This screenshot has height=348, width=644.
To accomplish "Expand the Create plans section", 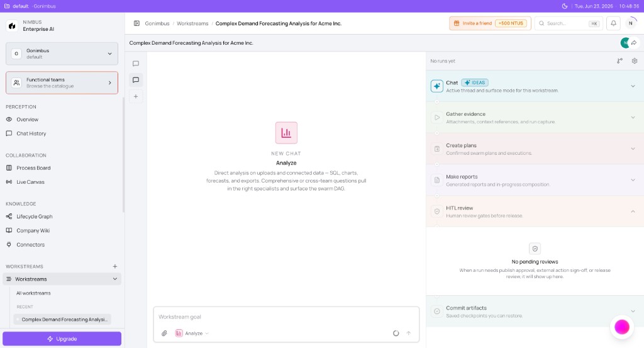I will click(633, 149).
